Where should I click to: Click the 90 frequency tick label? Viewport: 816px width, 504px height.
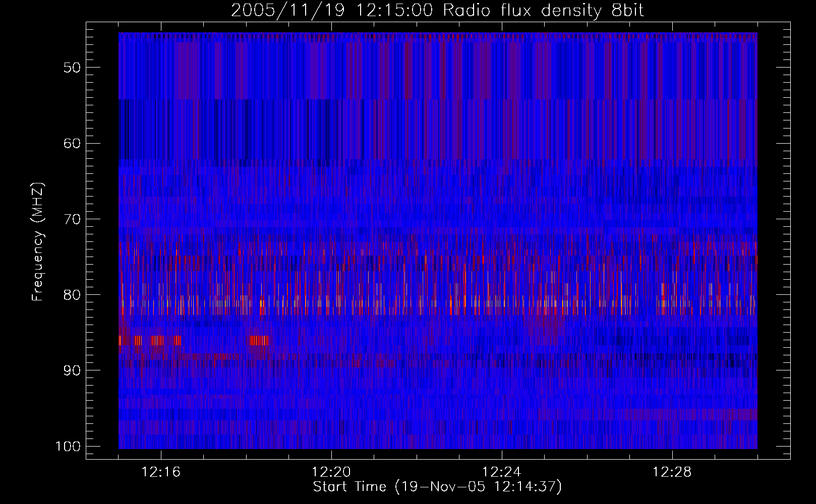(x=72, y=370)
